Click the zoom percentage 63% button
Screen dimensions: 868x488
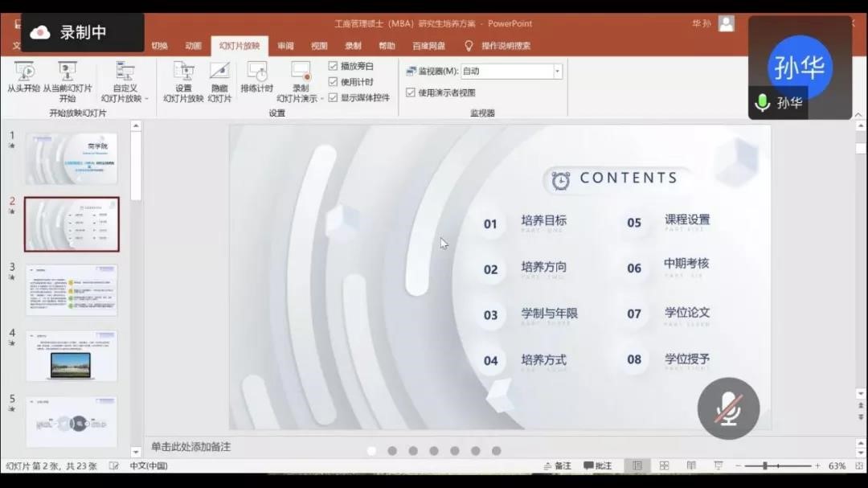(x=837, y=465)
